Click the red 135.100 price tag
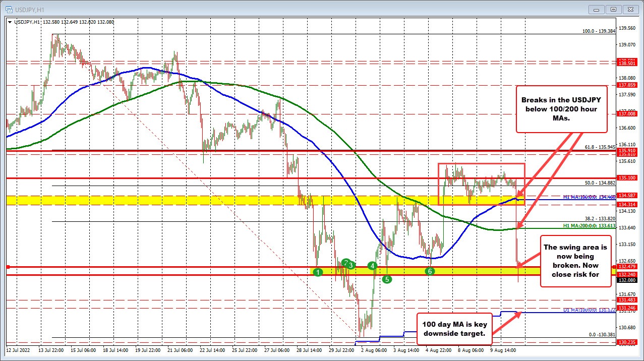Image resolution: width=644 pixels, height=361 pixels. tap(626, 178)
